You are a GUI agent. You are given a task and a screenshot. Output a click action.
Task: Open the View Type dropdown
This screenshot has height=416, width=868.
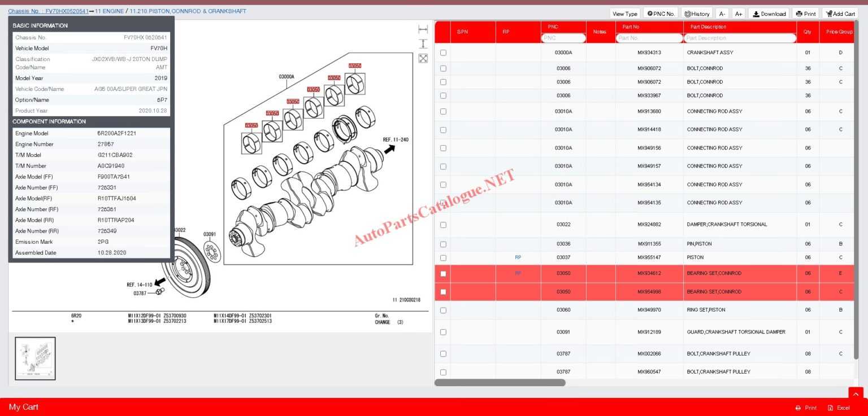pos(624,14)
